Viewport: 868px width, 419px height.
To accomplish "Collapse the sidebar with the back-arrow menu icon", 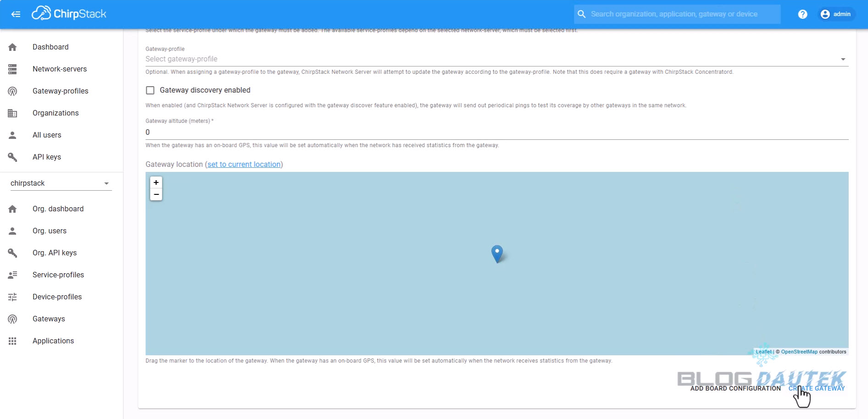I will coord(16,14).
